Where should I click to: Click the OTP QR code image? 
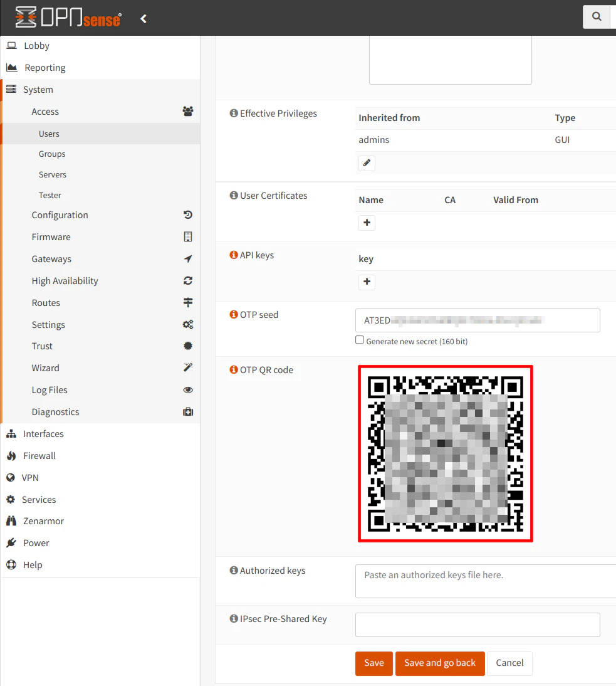pos(445,454)
